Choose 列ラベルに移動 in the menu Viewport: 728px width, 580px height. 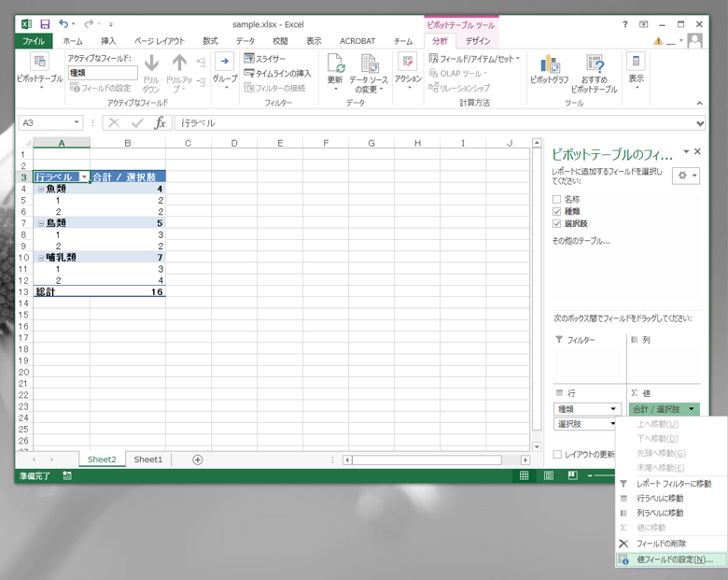coord(671,513)
